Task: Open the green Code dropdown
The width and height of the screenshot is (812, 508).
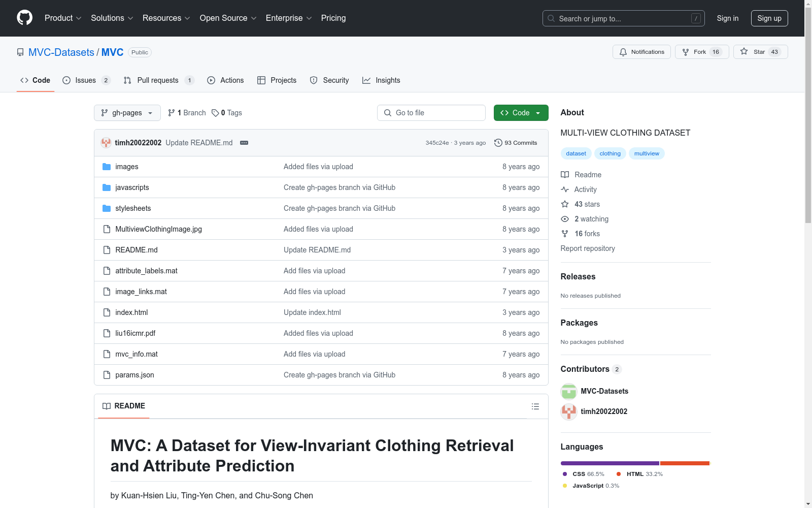Action: [521, 113]
